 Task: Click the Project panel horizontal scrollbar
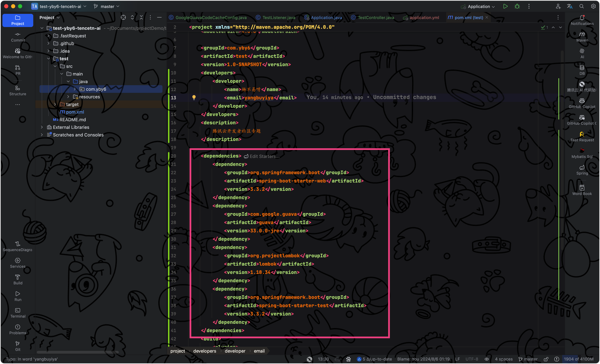[78, 352]
